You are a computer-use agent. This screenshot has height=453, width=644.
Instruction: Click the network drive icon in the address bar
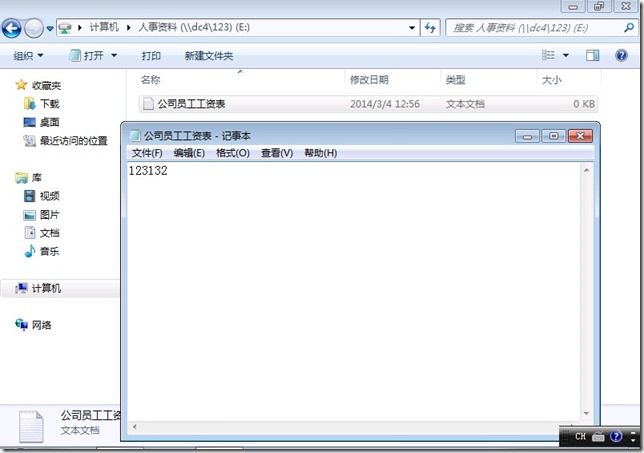pos(65,28)
